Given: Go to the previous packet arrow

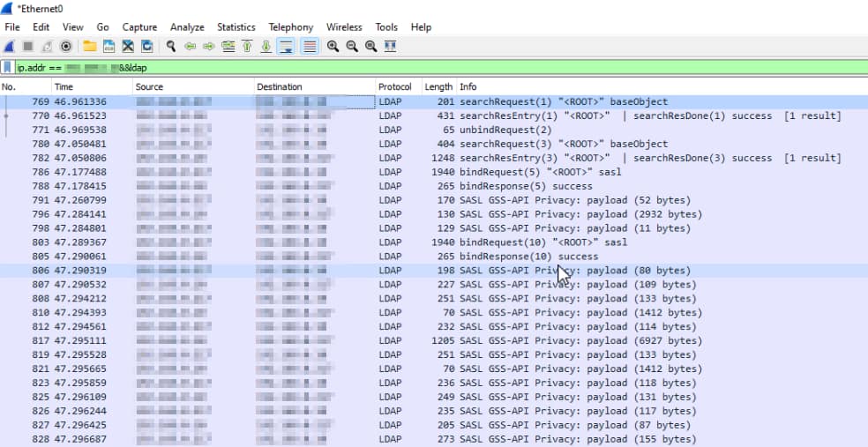Looking at the screenshot, I should (x=190, y=47).
